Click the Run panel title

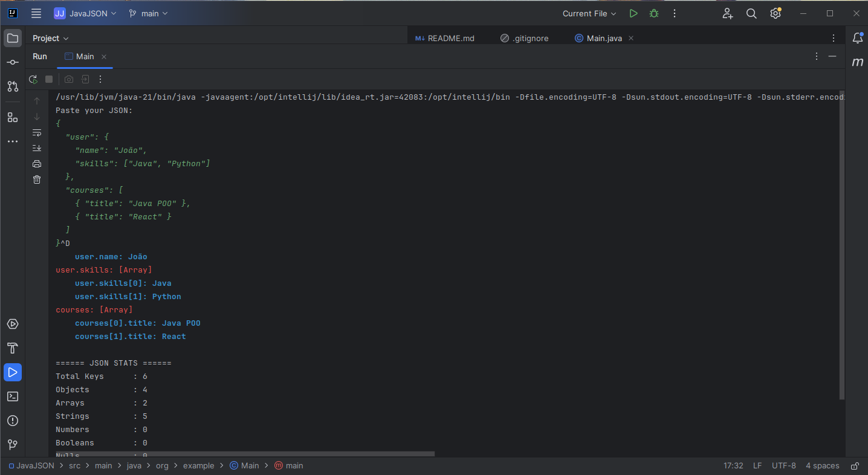(40, 56)
